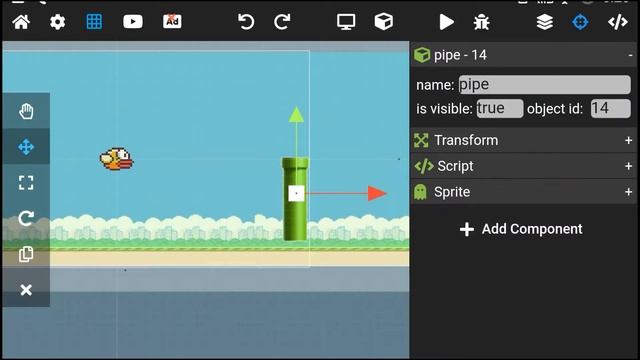Viewport: 640px width, 360px height.
Task: Open the code editor icon
Action: (x=618, y=22)
